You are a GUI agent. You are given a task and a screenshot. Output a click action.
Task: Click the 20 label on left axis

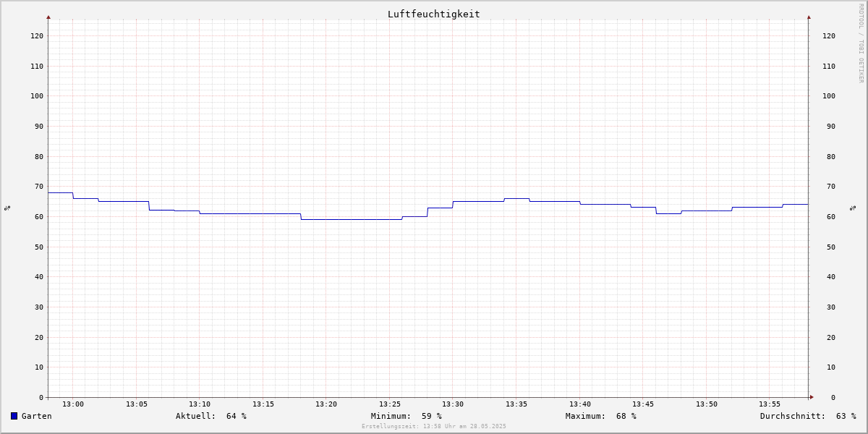(x=39, y=337)
